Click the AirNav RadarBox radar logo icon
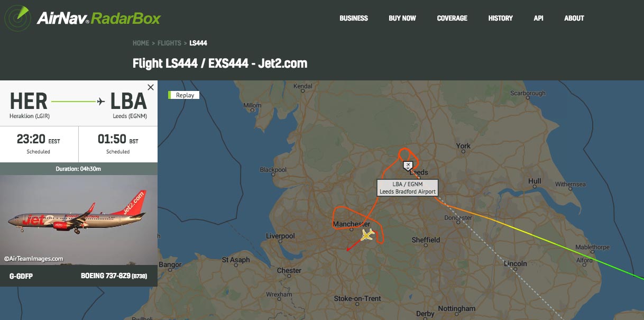The image size is (644, 320). 17,19
